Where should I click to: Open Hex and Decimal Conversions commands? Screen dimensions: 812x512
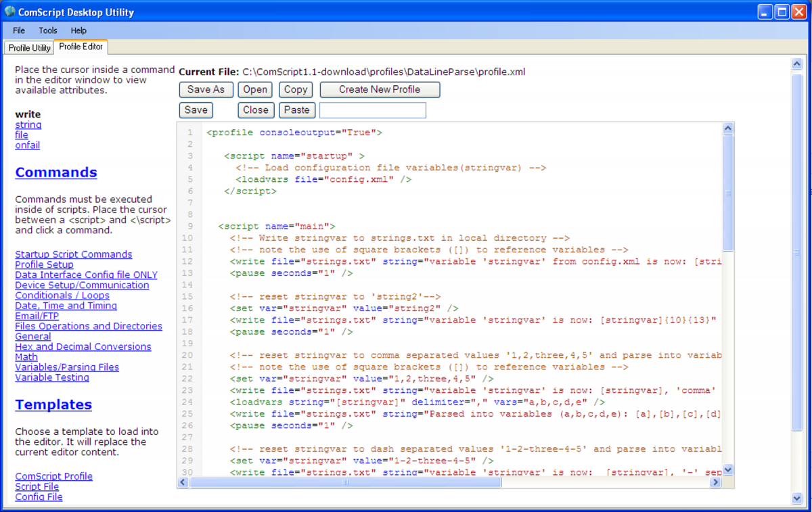pyautogui.click(x=83, y=346)
